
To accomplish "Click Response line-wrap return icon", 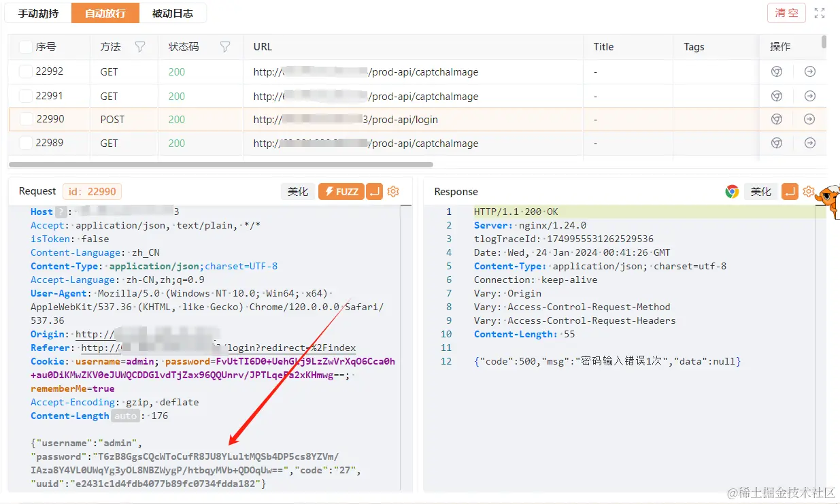I will click(x=790, y=192).
